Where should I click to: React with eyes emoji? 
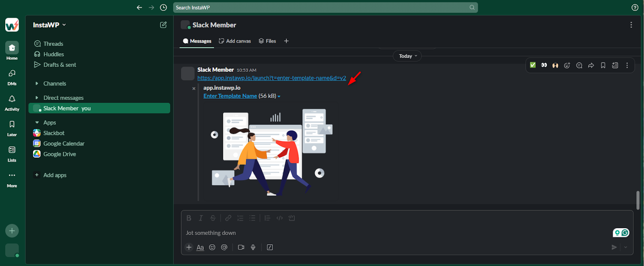coord(544,65)
